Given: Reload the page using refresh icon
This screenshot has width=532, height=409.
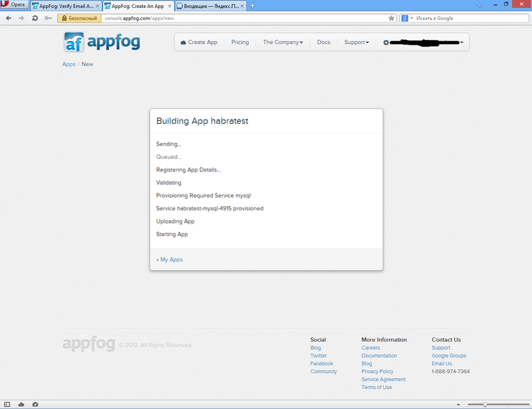Looking at the screenshot, I should tap(35, 19).
